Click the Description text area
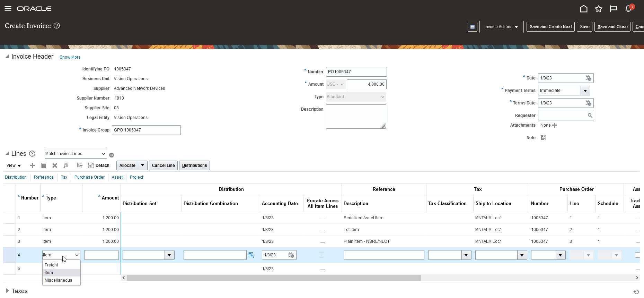 (356, 117)
